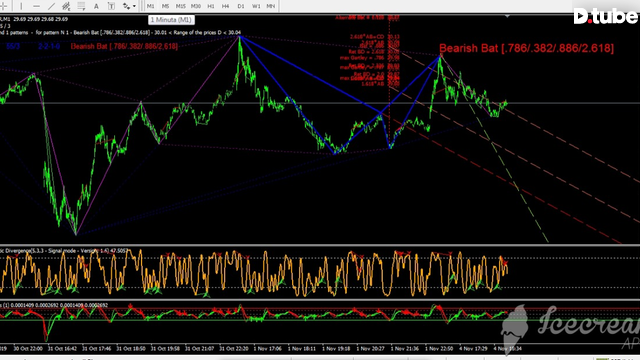Viewport: 640px width, 360px height.
Task: Click the blue 2-2-1-0 label
Action: pyautogui.click(x=49, y=46)
